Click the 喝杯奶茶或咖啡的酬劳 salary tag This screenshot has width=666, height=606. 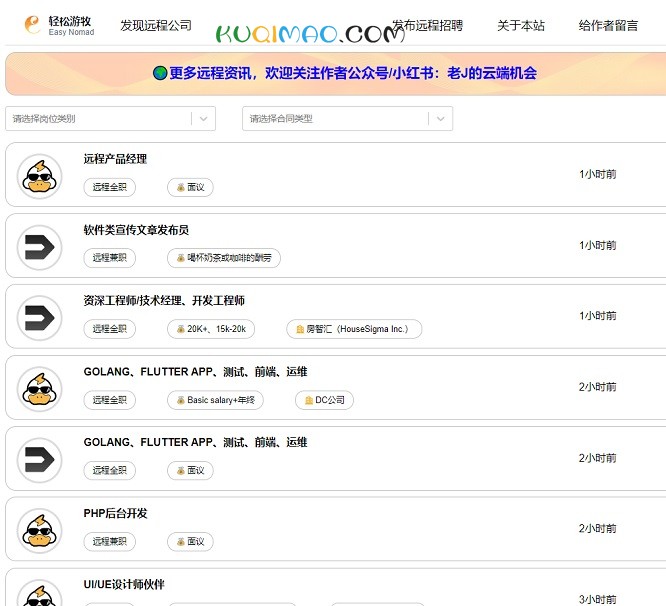point(224,258)
